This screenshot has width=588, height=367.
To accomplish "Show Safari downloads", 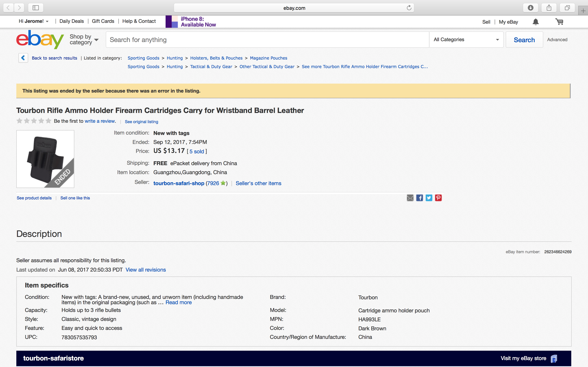I will (530, 8).
